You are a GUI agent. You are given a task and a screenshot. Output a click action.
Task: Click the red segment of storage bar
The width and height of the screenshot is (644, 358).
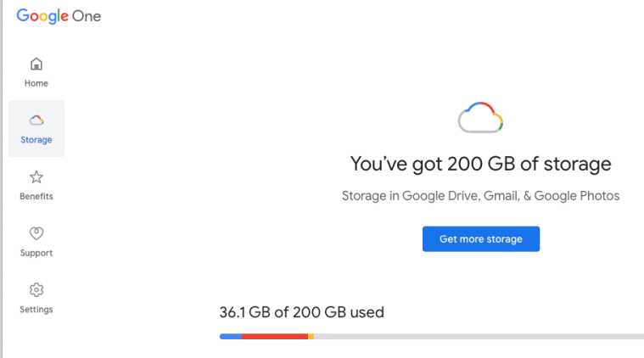274,337
